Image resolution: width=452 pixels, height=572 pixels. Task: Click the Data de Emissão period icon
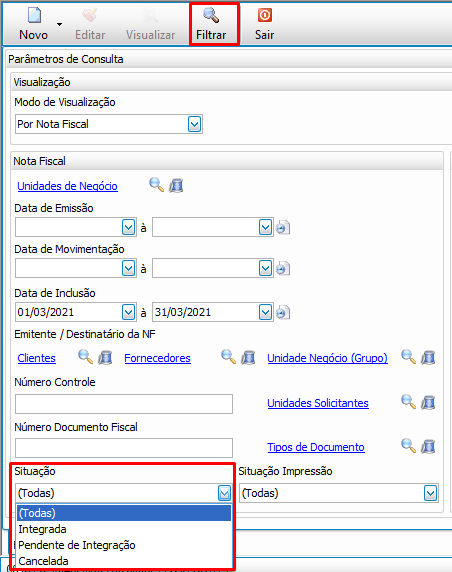click(x=283, y=228)
